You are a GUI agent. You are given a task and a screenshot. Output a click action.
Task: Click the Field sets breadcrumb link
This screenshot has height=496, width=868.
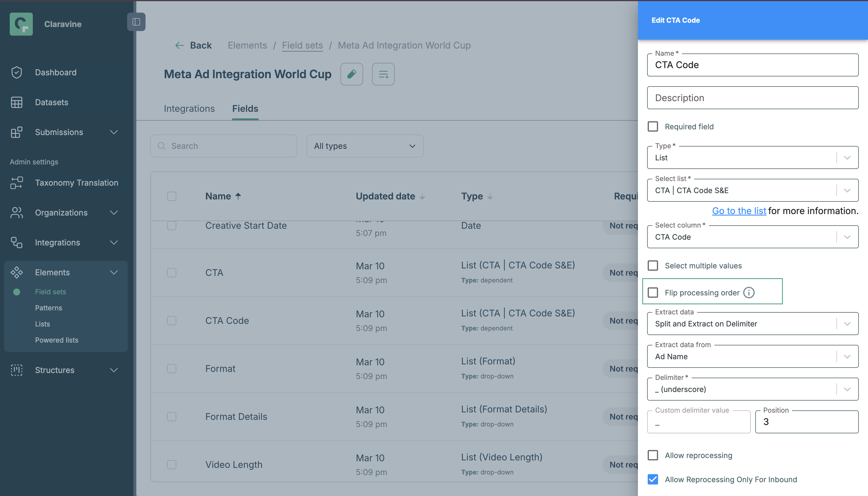[302, 45]
